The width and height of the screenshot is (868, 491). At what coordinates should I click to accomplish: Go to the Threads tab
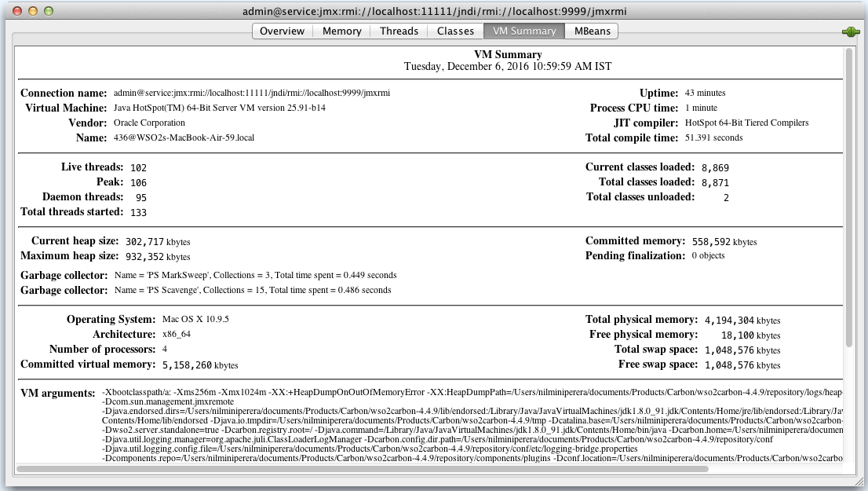[x=399, y=31]
